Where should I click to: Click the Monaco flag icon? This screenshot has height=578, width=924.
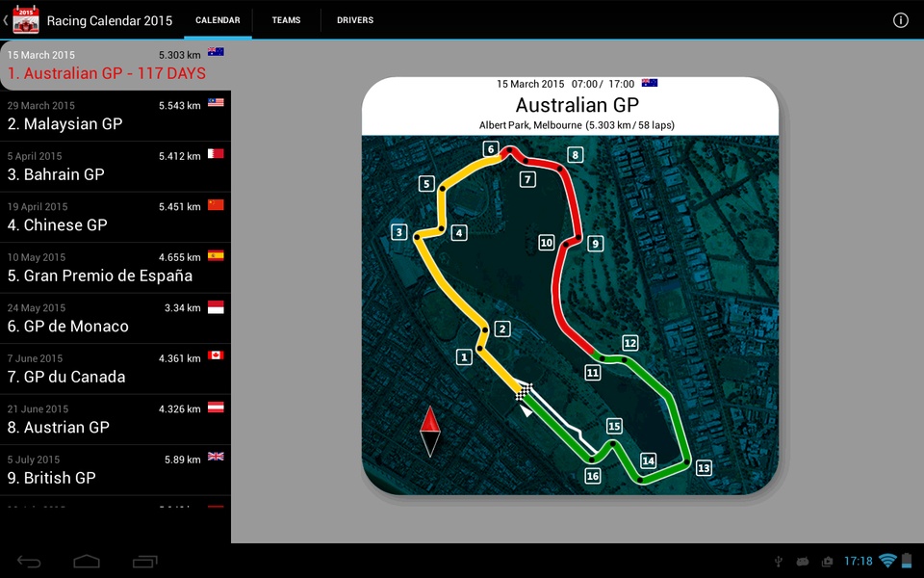click(x=216, y=306)
